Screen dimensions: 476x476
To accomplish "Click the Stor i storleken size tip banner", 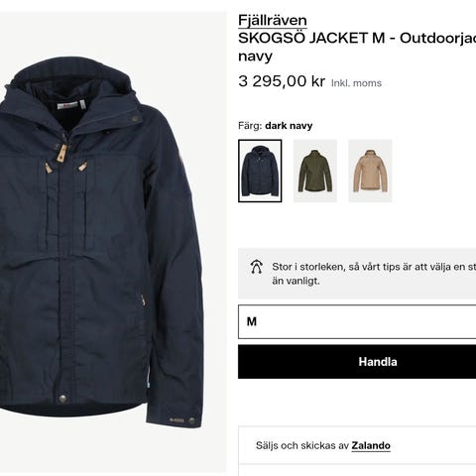I will tap(357, 274).
